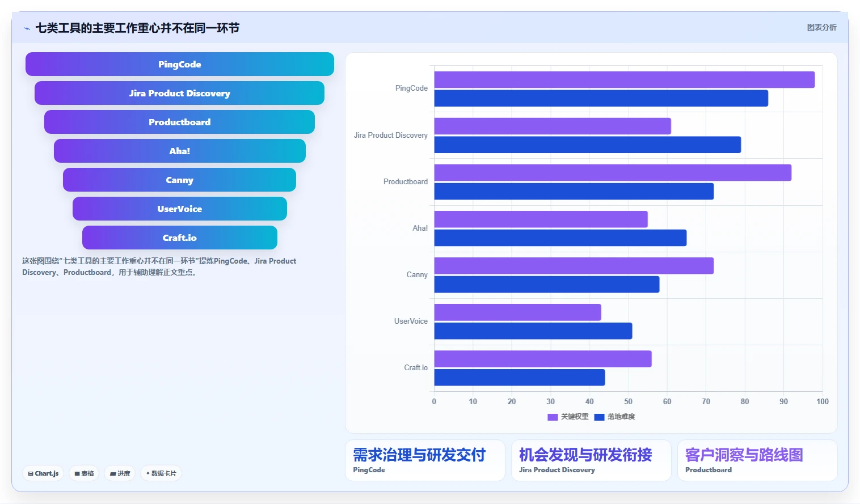Select the Craft.io funnel bar
Viewport: 860px width, 504px height.
click(x=180, y=238)
